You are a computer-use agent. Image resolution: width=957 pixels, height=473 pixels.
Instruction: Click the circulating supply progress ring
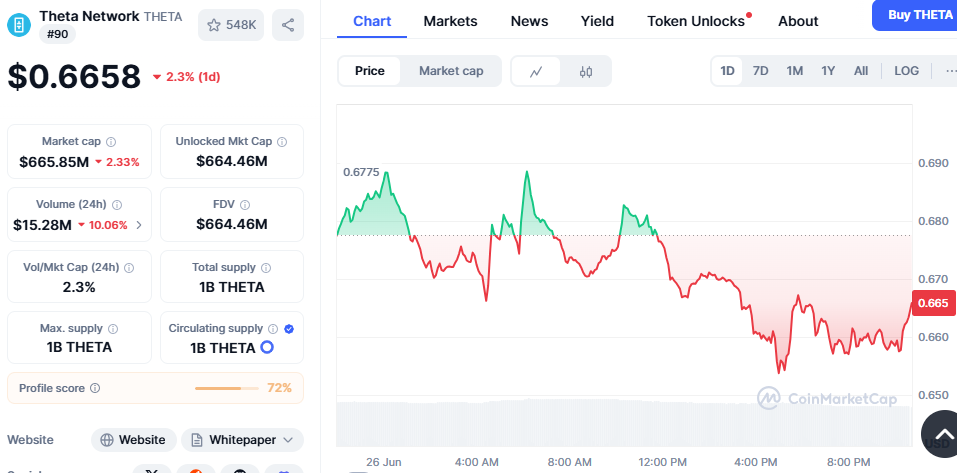(x=267, y=348)
